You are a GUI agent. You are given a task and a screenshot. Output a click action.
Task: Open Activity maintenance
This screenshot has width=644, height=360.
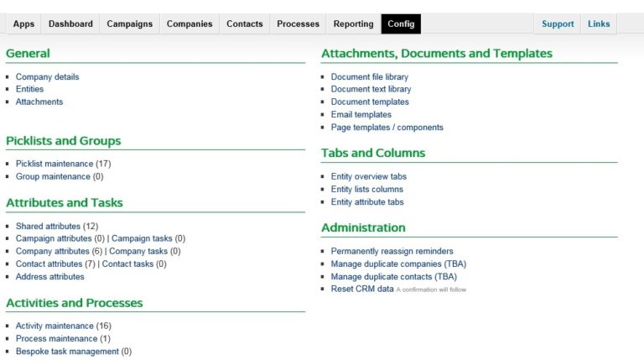point(55,326)
